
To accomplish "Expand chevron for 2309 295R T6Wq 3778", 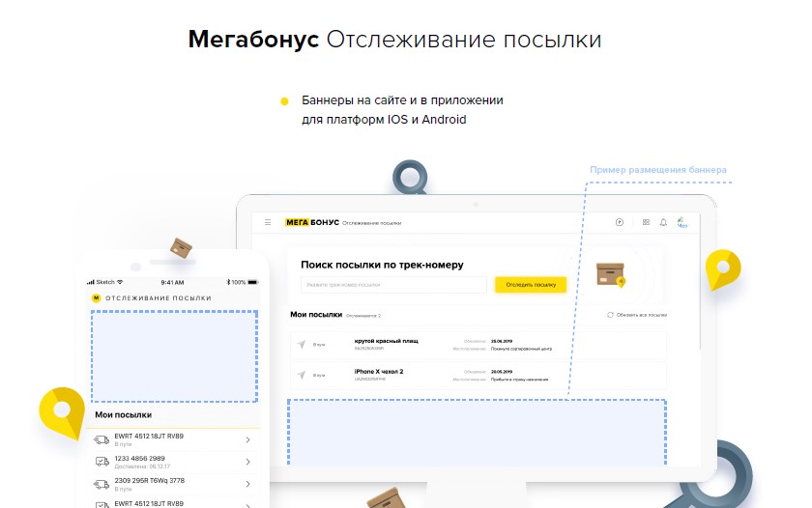I will pyautogui.click(x=248, y=484).
